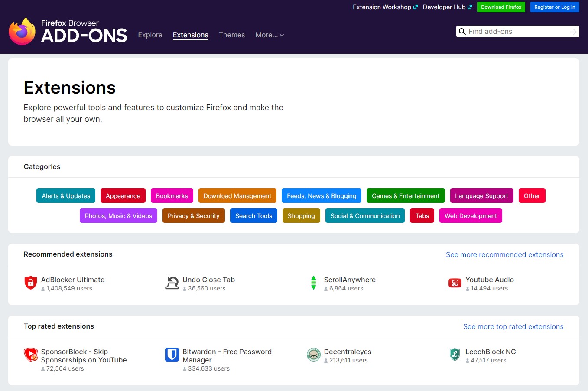This screenshot has height=391, width=588.
Task: Open the Youtube Audio extension icon
Action: (x=455, y=283)
